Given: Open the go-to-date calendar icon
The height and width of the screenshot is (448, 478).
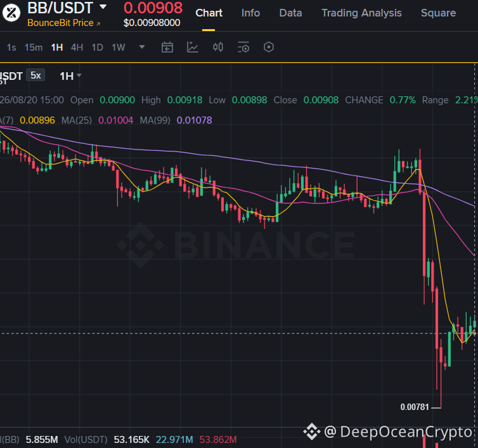Looking at the screenshot, I should coord(167,48).
